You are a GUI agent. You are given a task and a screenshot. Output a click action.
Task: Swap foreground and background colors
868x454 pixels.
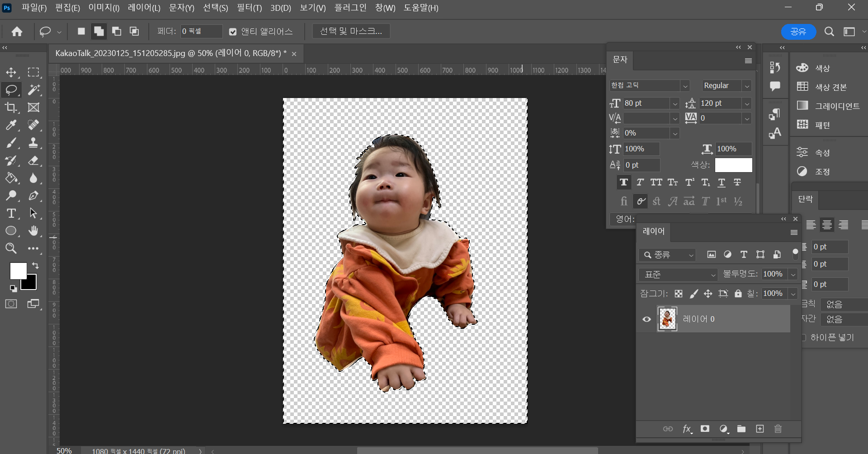(35, 266)
